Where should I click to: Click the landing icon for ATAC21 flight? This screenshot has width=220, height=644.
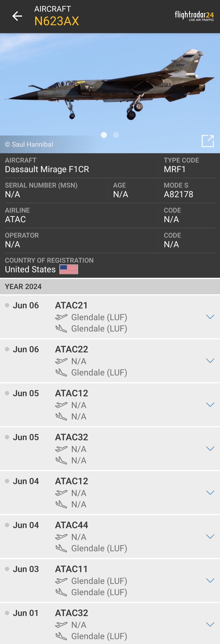pyautogui.click(x=61, y=328)
